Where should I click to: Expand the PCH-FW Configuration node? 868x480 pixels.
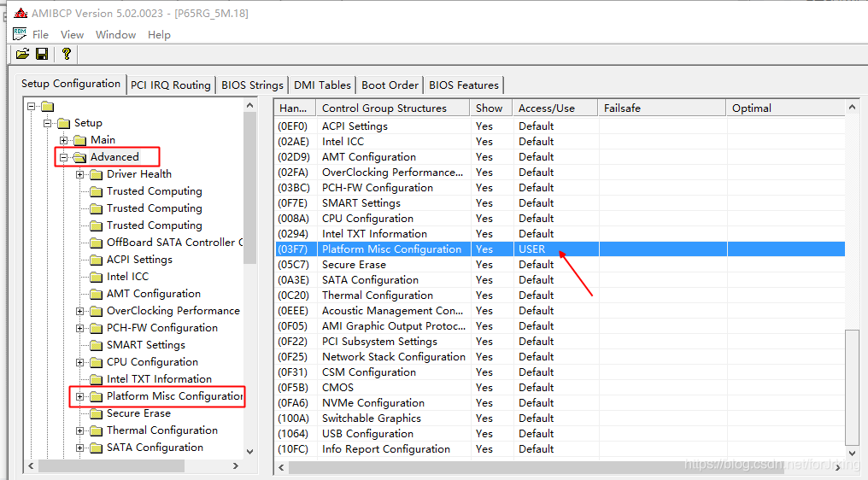79,328
